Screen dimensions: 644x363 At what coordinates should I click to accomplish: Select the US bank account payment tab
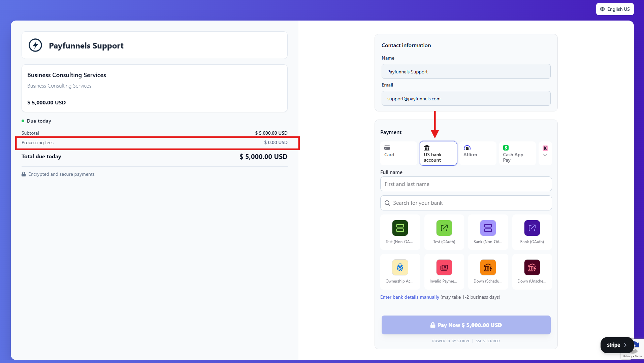pos(438,153)
